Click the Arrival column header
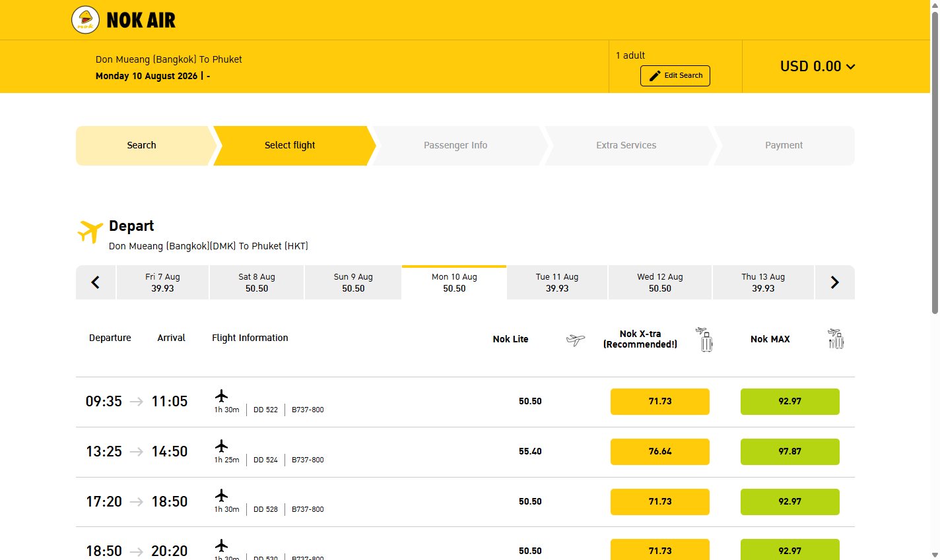 (171, 338)
